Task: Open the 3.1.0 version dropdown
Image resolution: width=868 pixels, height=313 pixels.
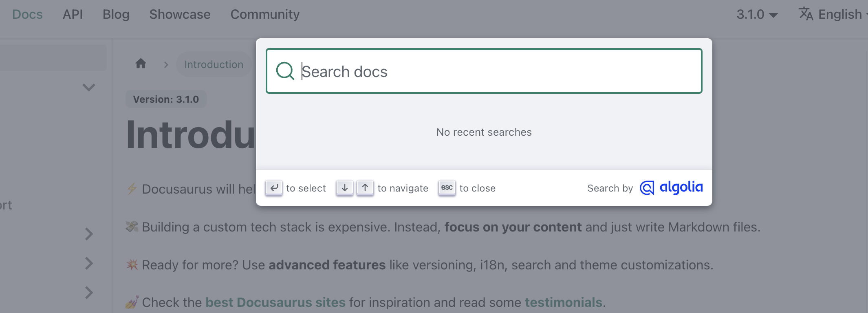Action: 757,14
